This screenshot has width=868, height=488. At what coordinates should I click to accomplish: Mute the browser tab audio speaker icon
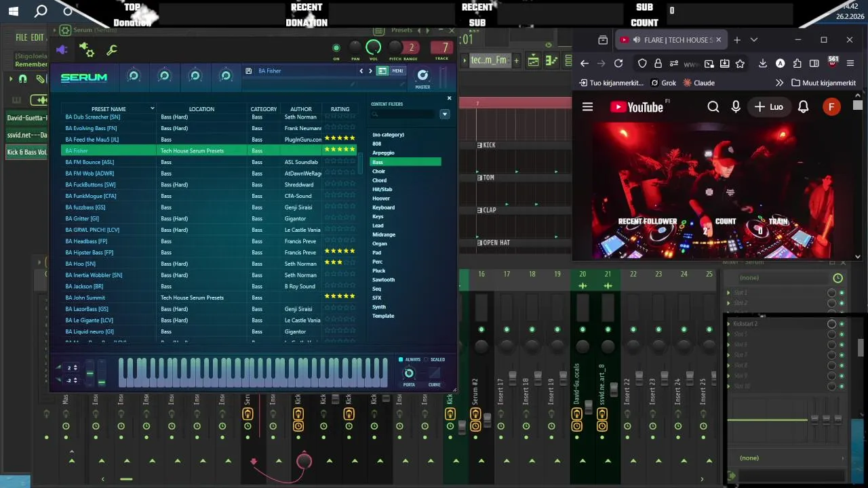(x=635, y=40)
